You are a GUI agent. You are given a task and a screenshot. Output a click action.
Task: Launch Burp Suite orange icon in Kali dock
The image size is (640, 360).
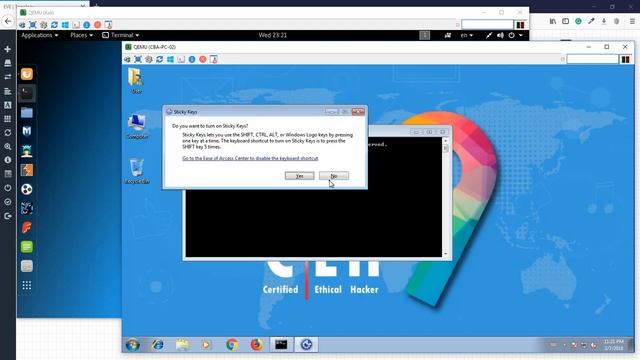(27, 170)
